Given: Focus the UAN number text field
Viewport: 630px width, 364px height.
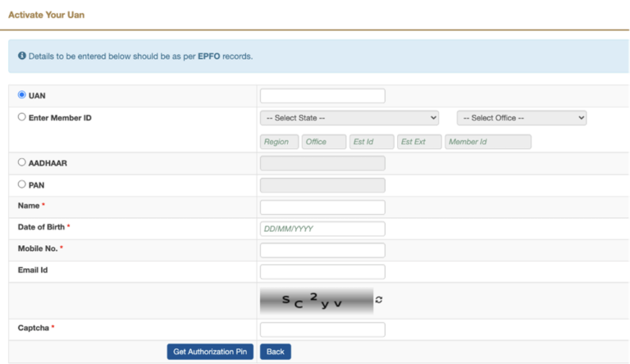Looking at the screenshot, I should 322,96.
